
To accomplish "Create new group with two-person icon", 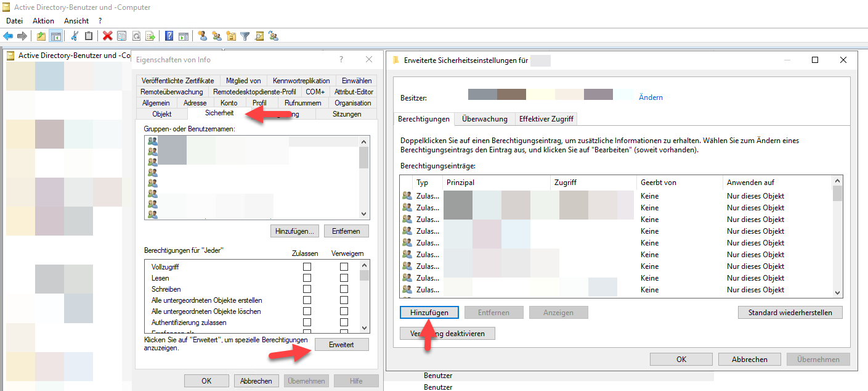I will (217, 36).
